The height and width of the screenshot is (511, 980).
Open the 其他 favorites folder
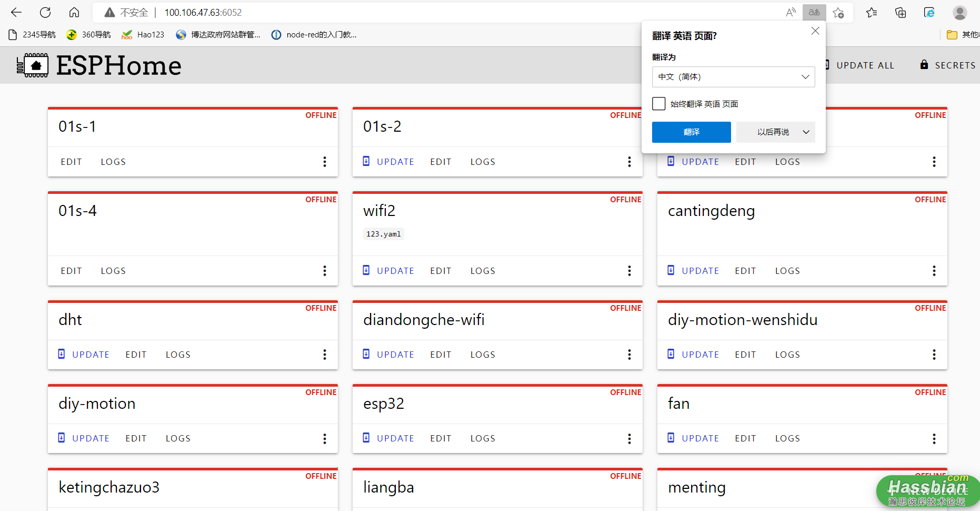(x=963, y=35)
